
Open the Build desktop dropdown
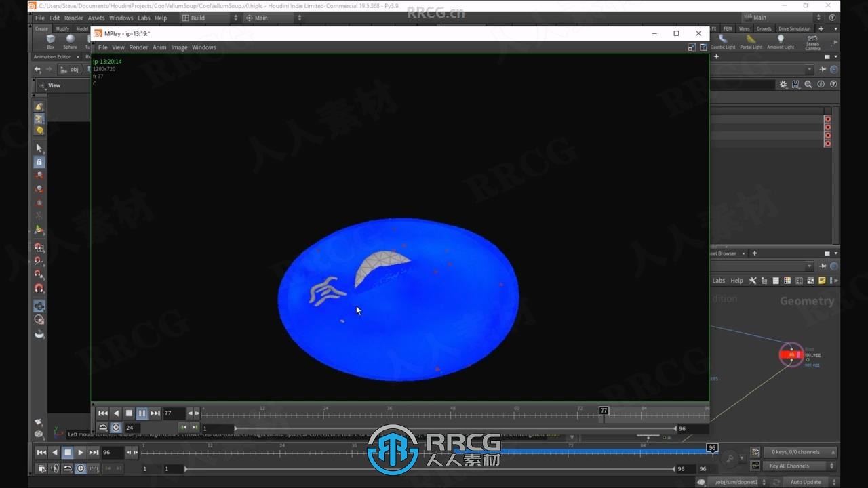pos(210,18)
